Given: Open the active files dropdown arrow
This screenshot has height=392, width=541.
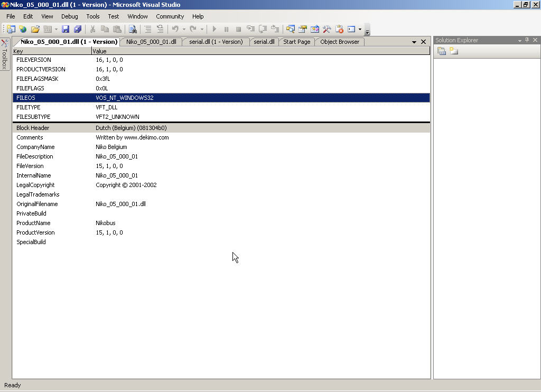Looking at the screenshot, I should tap(414, 42).
